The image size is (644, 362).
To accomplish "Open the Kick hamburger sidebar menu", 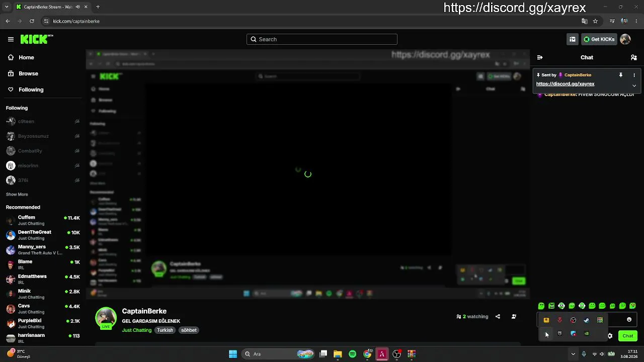I will pyautogui.click(x=11, y=39).
